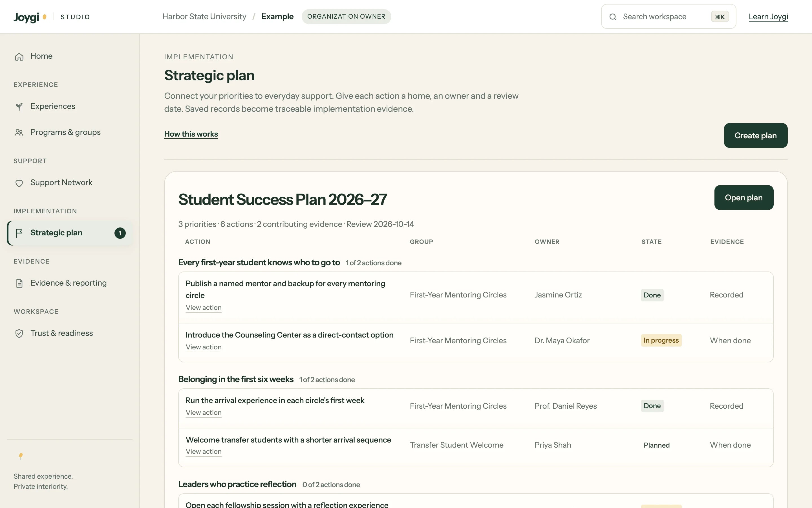View action for Publish a named mentor
Screen dimensions: 812x508
pos(204,307)
